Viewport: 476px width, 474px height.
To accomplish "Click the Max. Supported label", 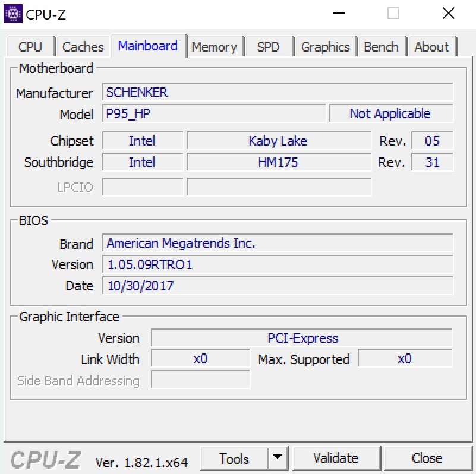I will pos(304,359).
